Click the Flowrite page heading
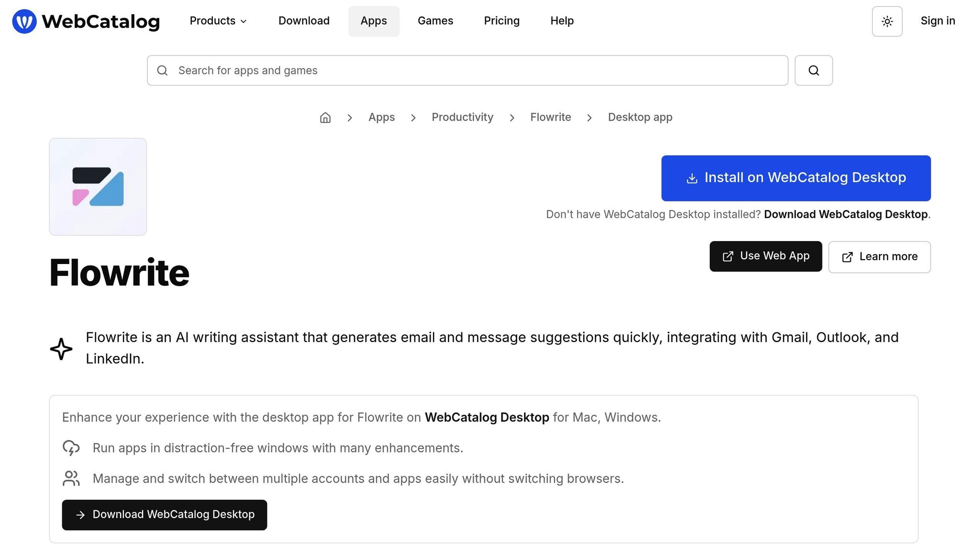The height and width of the screenshot is (551, 980). 119,273
